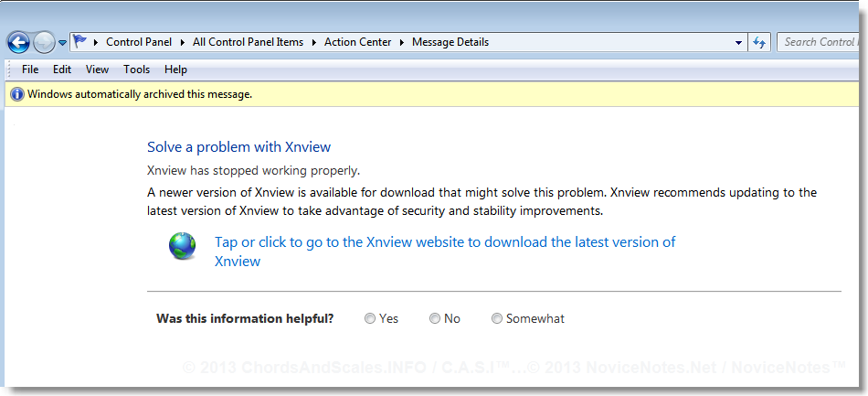
Task: Click the Action Center flag icon
Action: pos(80,41)
